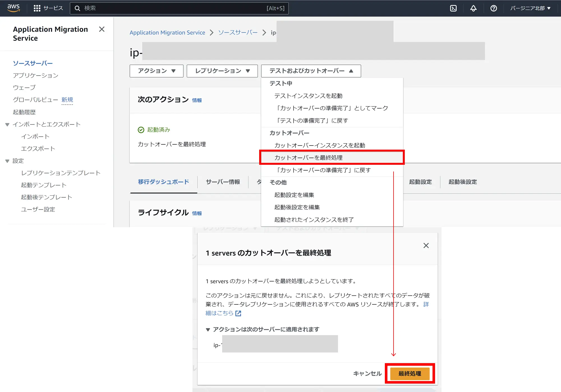Click the Application Migration Service breadcrumb
The height and width of the screenshot is (392, 561).
[167, 33]
